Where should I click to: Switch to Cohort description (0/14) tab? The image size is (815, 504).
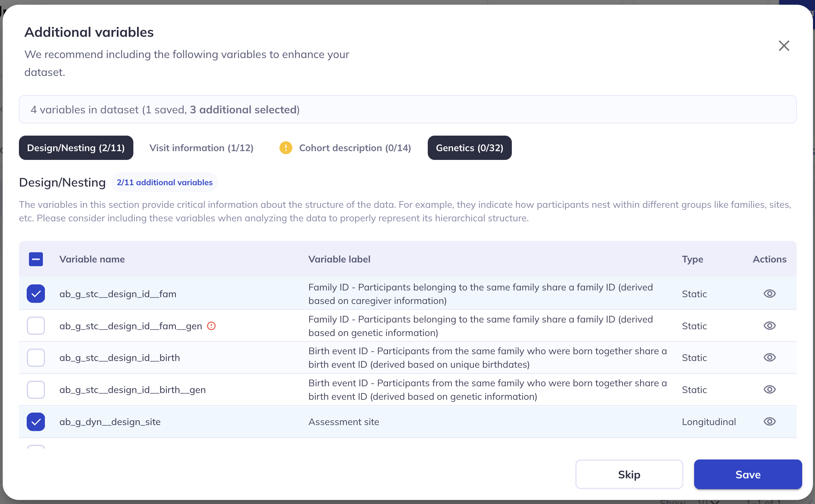tap(345, 148)
